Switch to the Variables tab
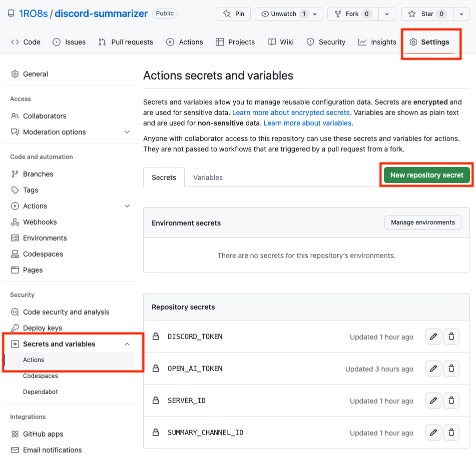This screenshot has width=476, height=459. coord(208,177)
